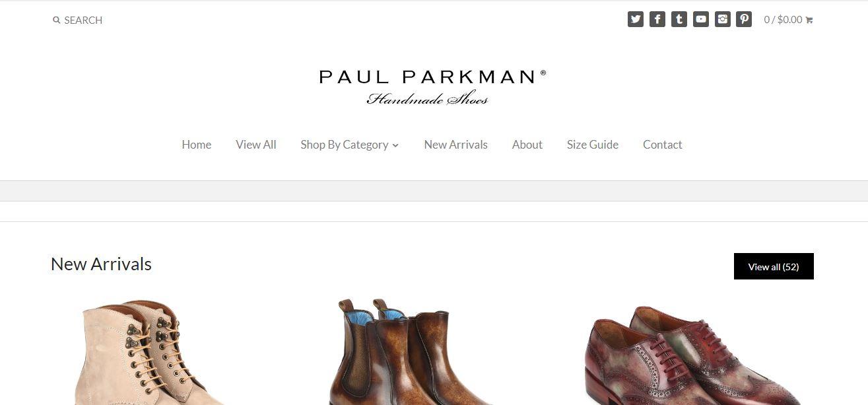The image size is (868, 405).
Task: Open the Tumblr social icon
Action: (x=679, y=19)
